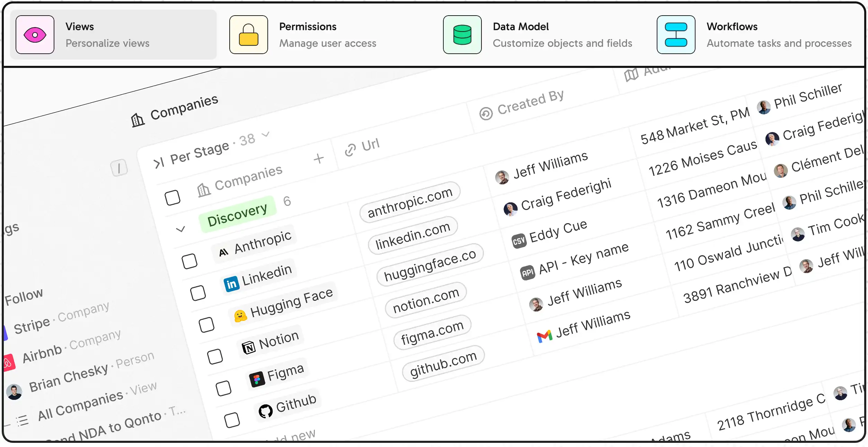Viewport: 868px width, 447px height.
Task: Click the Linkedin logo icon in table
Action: (231, 284)
